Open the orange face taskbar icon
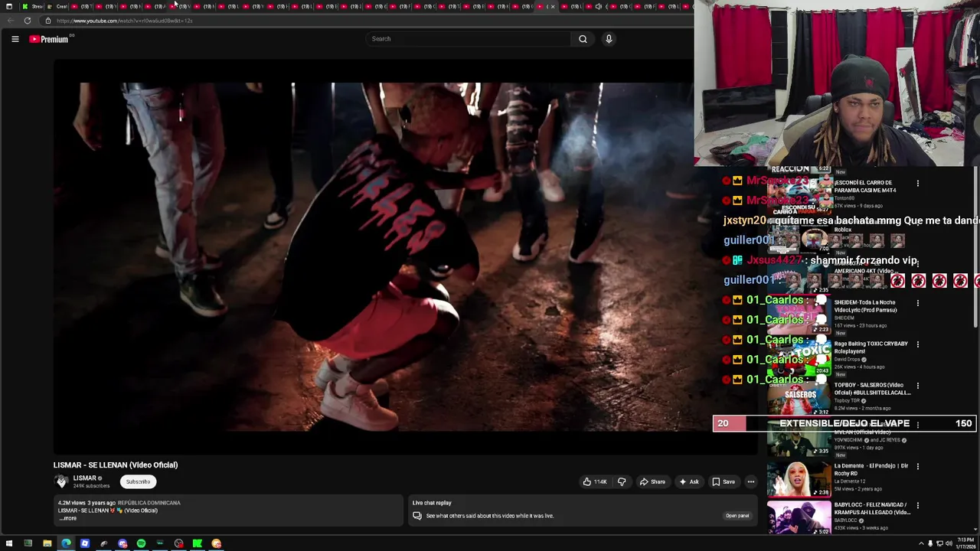 click(216, 543)
